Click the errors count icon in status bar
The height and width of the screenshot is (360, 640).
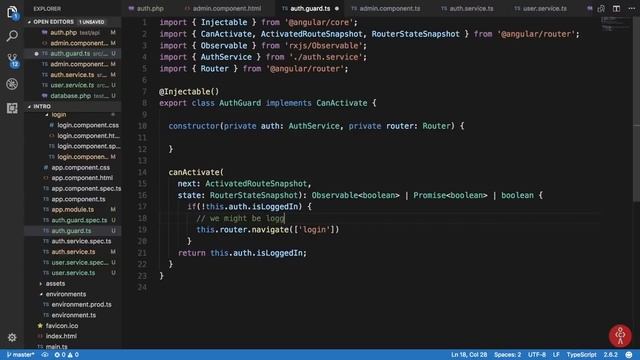(60, 355)
